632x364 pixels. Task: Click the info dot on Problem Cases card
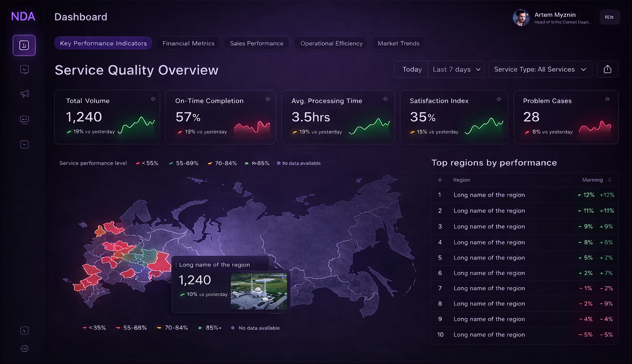tap(607, 99)
